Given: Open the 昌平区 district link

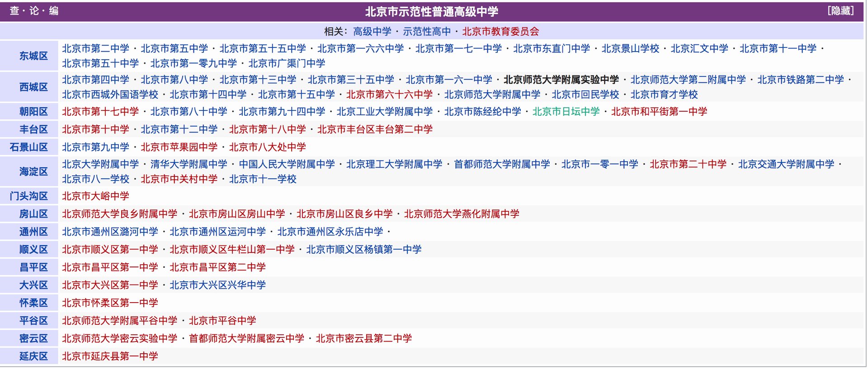Looking at the screenshot, I should (33, 267).
